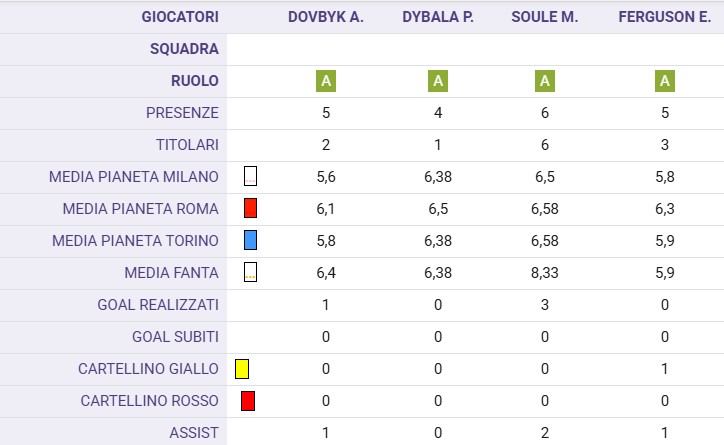The height and width of the screenshot is (445, 724).
Task: Click the green role badge under Dybala P.
Action: pyautogui.click(x=438, y=81)
